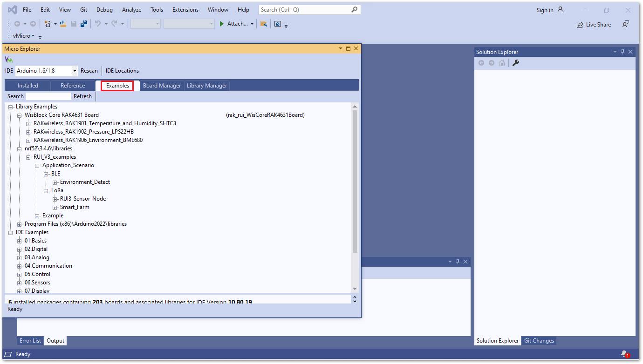Expand the Environment_Detect node
Viewport: 643px width, 364px height.
pyautogui.click(x=55, y=182)
